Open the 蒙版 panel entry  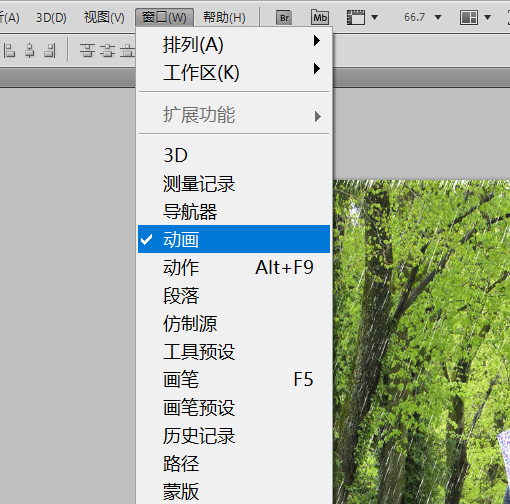tap(234, 491)
